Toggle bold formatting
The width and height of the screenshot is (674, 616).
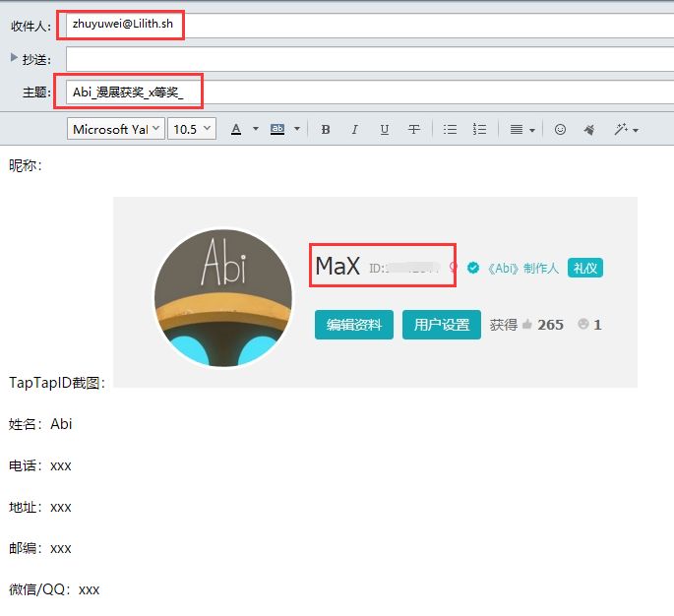point(326,129)
